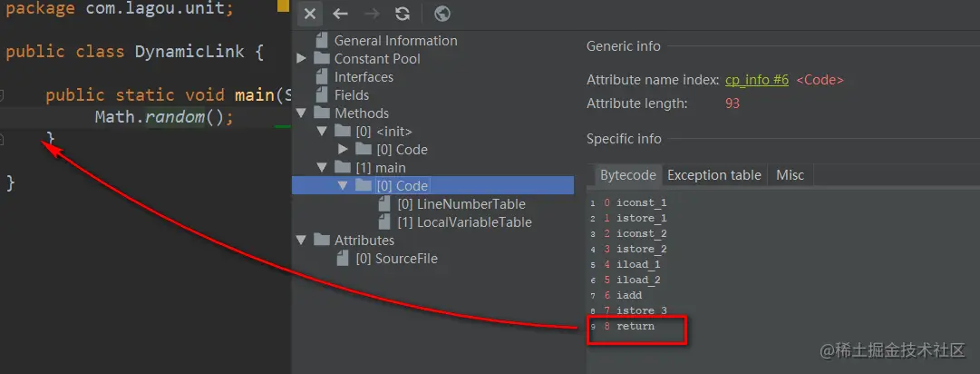Select the <init> method folder icon

point(343,132)
